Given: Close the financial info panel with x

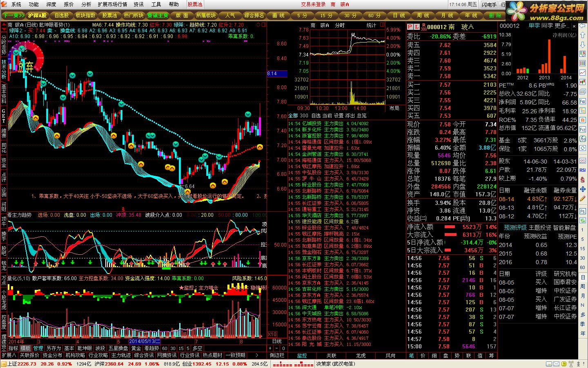Looking at the screenshot, I should [x=574, y=26].
